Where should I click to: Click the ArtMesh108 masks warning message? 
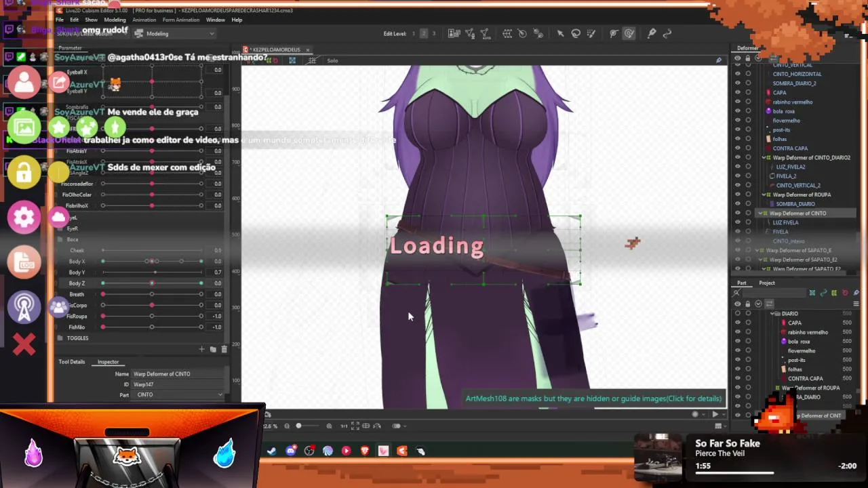click(593, 399)
